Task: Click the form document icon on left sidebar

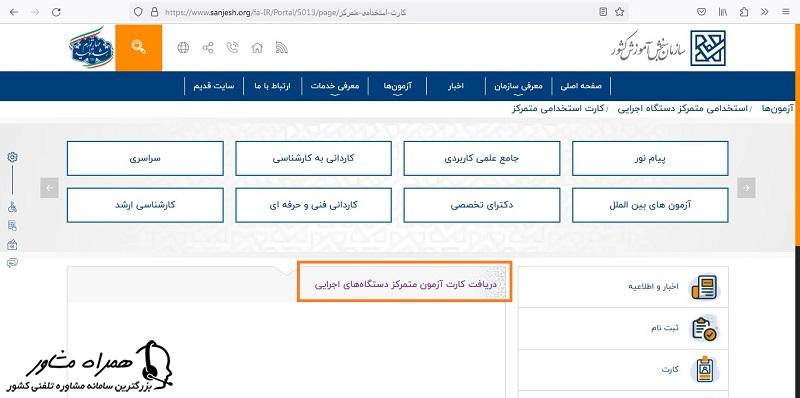Action: [12, 226]
